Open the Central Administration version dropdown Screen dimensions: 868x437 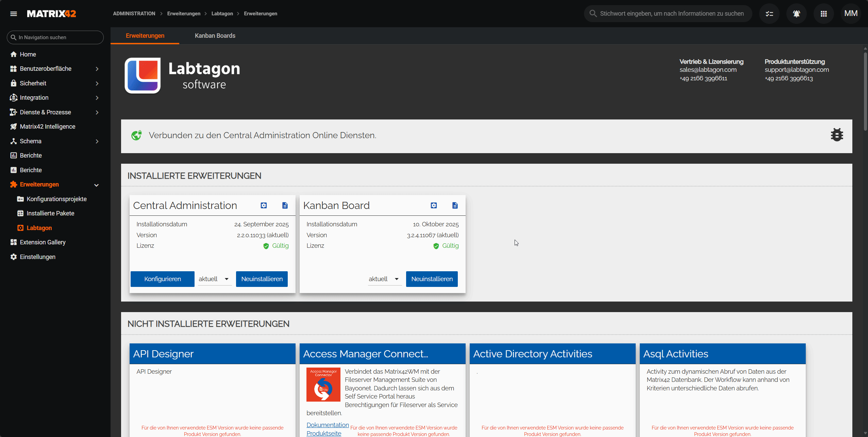[x=214, y=279]
